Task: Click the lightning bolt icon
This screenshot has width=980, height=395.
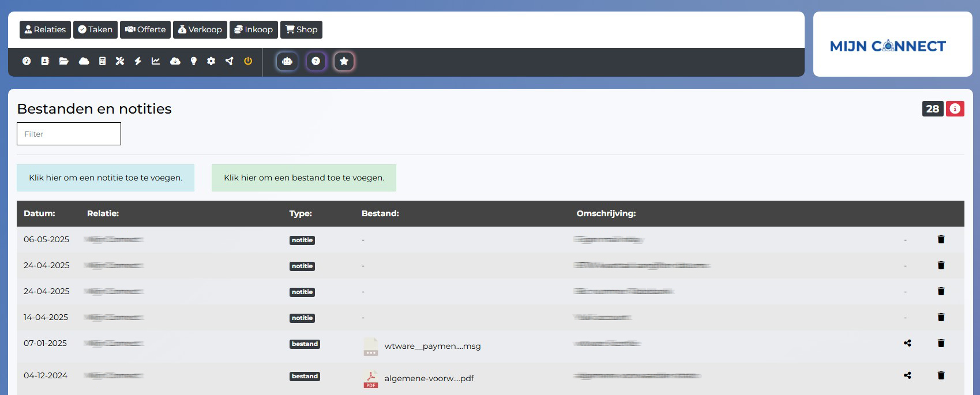Action: 138,61
